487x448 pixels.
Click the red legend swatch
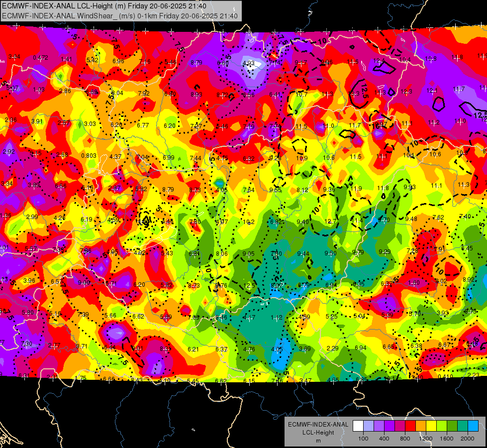[x=410, y=426]
